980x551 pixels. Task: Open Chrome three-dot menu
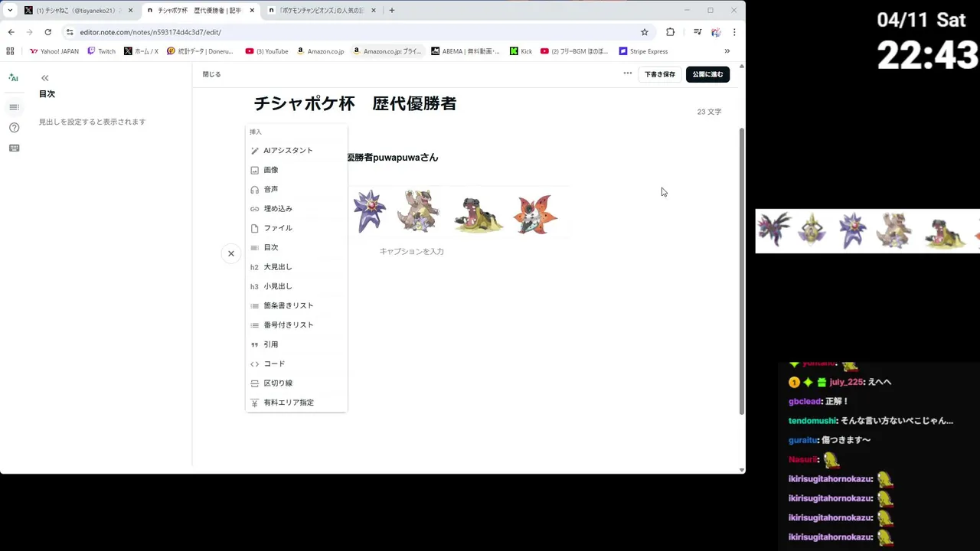[x=734, y=32]
